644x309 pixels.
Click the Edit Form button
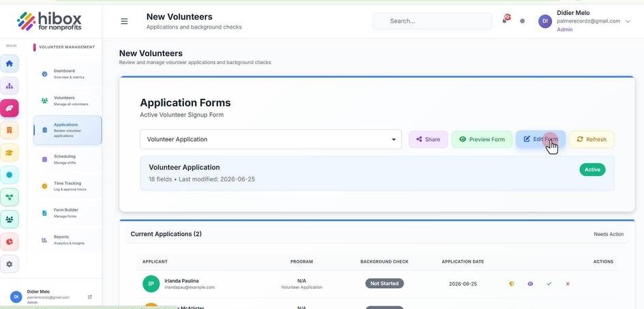[x=540, y=139]
